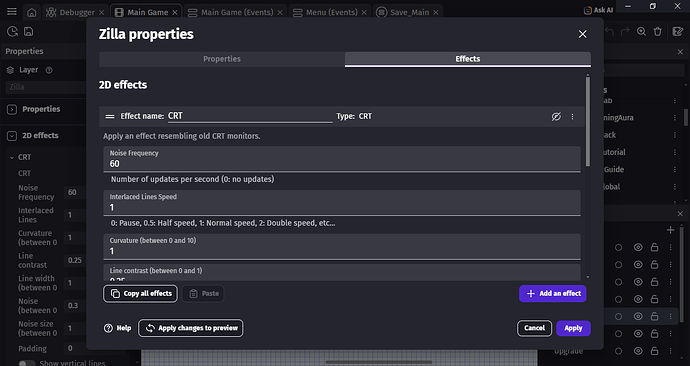The image size is (690, 366).
Task: Close the objects panel on the right
Action: [x=680, y=52]
